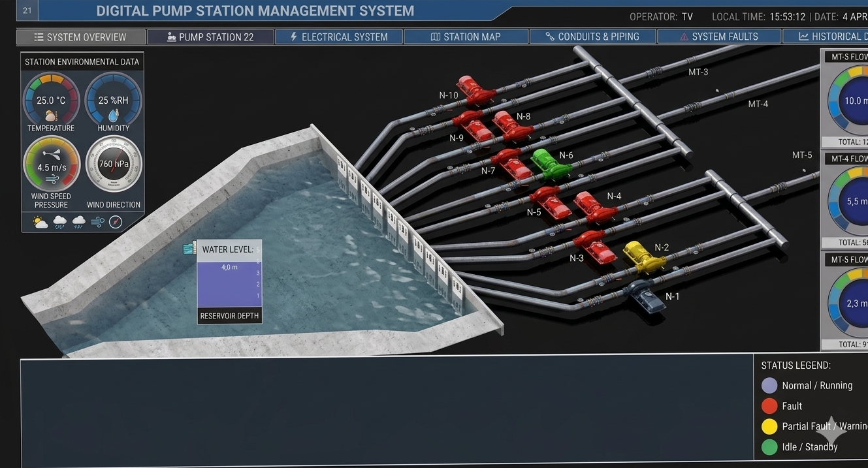Select the red N-8 pump
Screen dimensions: 868x468
(513, 125)
